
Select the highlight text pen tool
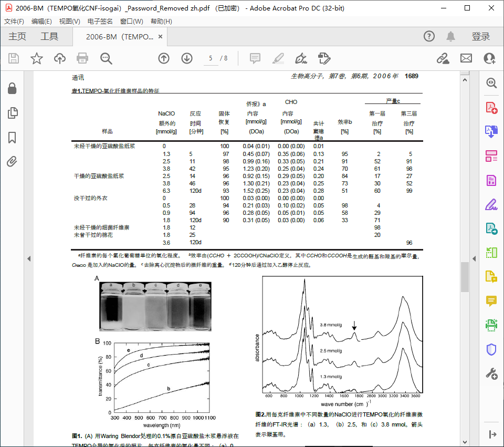pyautogui.click(x=278, y=58)
